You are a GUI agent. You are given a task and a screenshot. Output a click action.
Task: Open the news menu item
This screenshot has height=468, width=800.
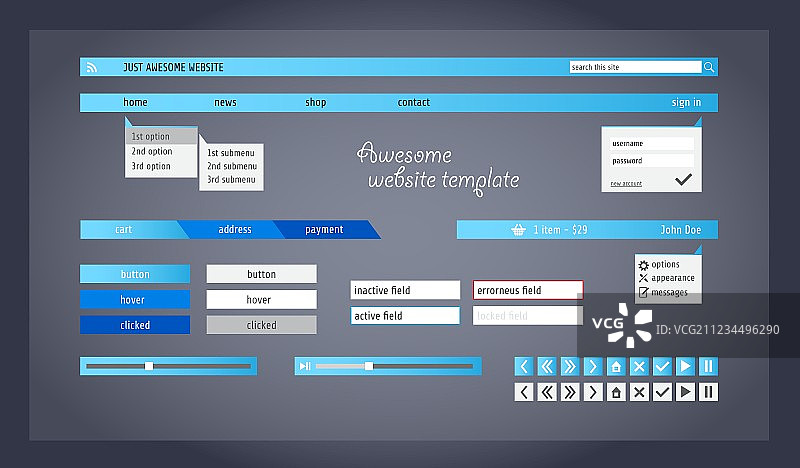(x=225, y=103)
